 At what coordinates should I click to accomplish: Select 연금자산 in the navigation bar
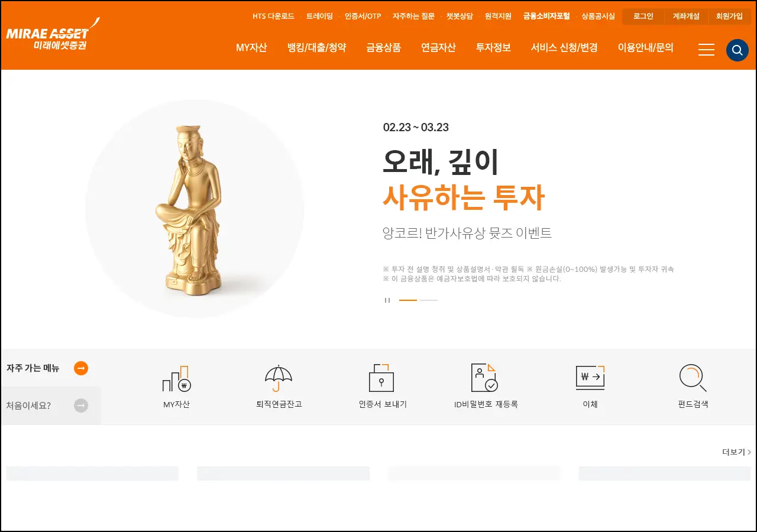tap(438, 48)
